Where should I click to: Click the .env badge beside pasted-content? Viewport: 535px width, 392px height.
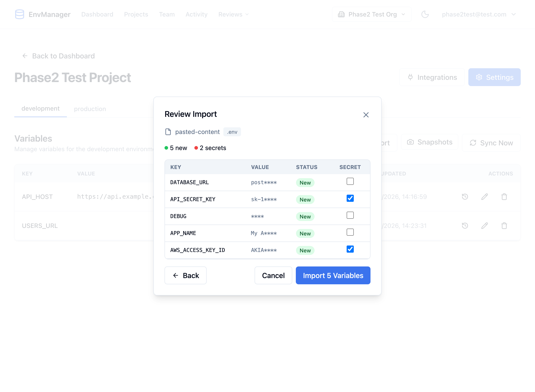point(232,132)
